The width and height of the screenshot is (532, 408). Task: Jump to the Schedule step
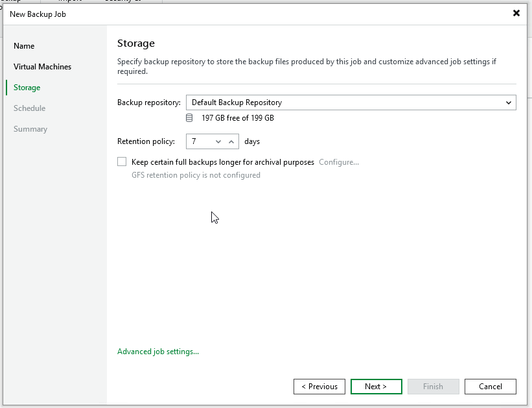coord(29,108)
